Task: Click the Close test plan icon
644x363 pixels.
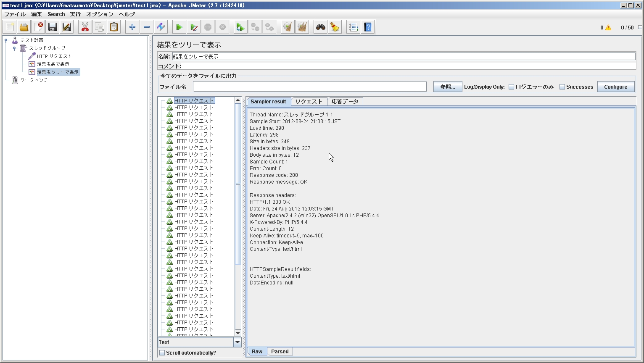Action: point(38,27)
